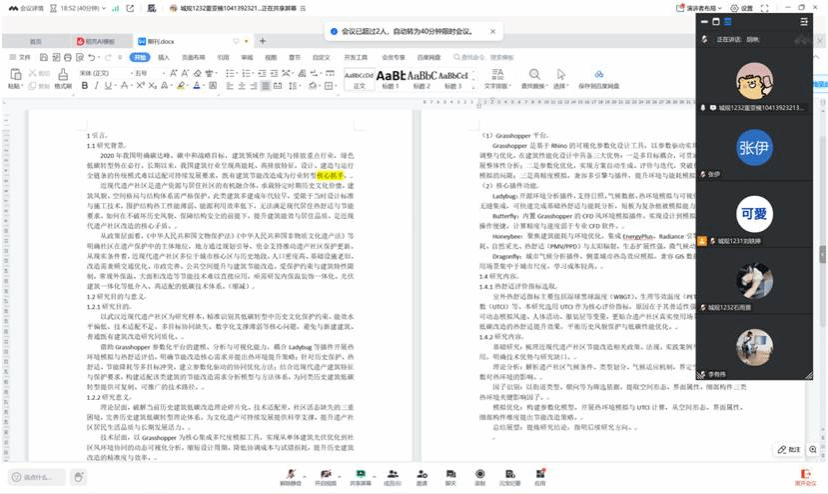The width and height of the screenshot is (828, 494).
Task: Undo the last action
Action: [x=92, y=57]
